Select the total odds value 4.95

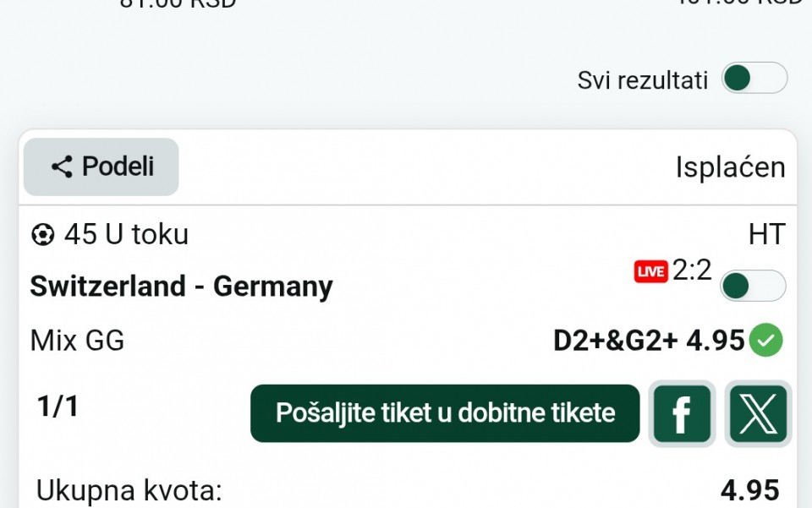tap(749, 490)
